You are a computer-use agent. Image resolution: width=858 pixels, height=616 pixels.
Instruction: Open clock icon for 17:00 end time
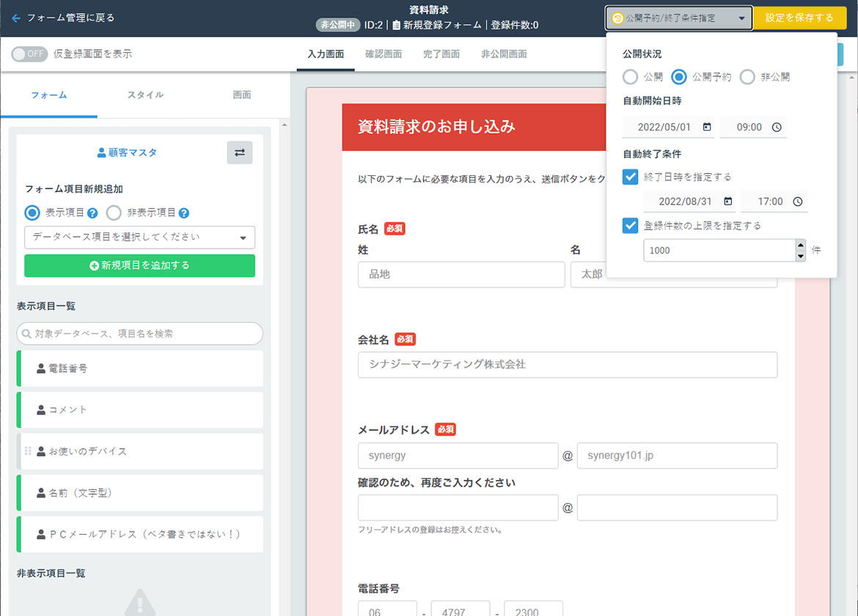point(798,202)
